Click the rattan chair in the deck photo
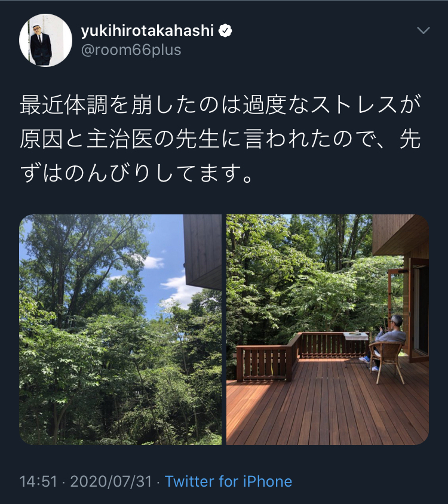The image size is (448, 504). (386, 362)
